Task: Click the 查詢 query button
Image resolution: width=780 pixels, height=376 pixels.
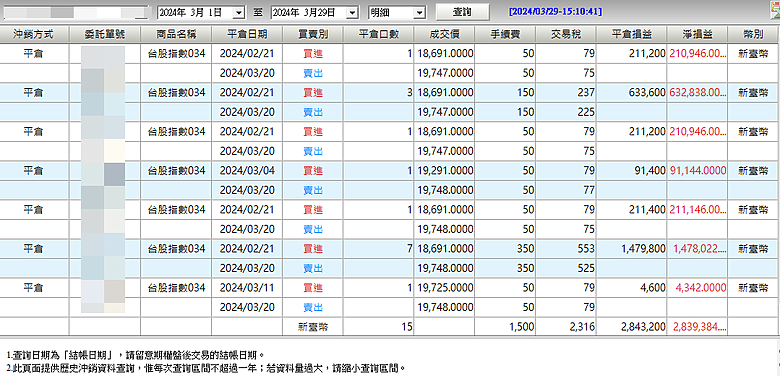Action: click(x=462, y=11)
